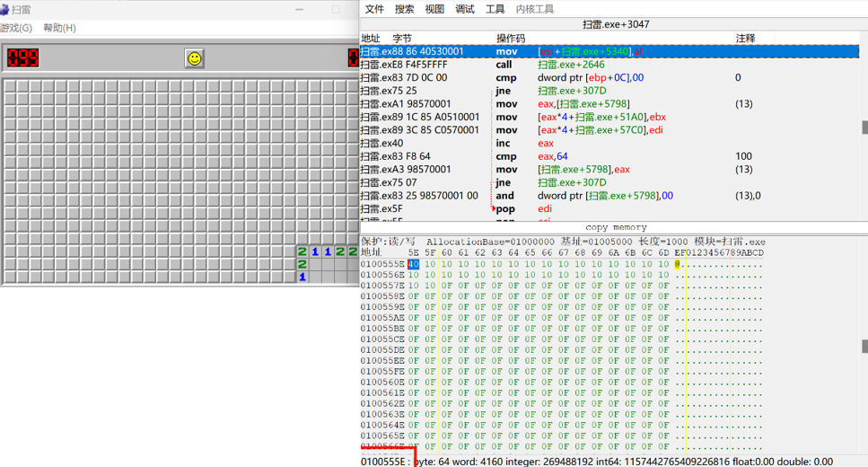The image size is (868, 467).
Task: Select the and dword ptr [扫雷.exe+5798],00 row
Action: pyautogui.click(x=609, y=196)
